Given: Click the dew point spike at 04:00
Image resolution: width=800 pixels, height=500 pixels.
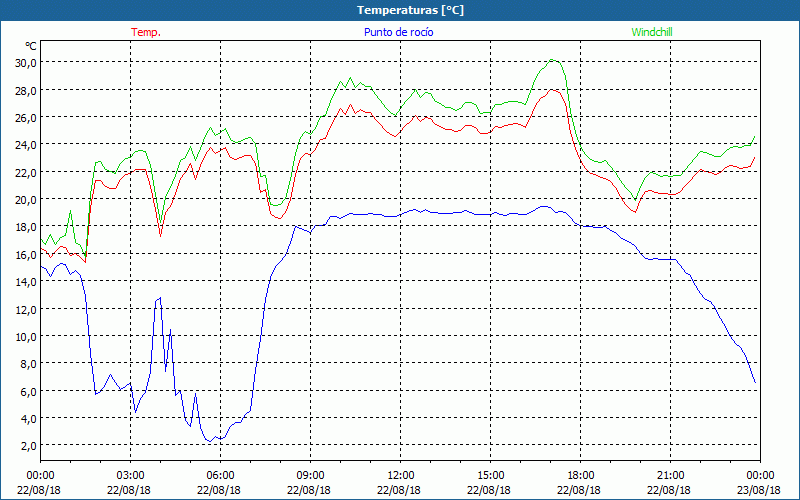Looking at the screenshot, I should 160,298.
